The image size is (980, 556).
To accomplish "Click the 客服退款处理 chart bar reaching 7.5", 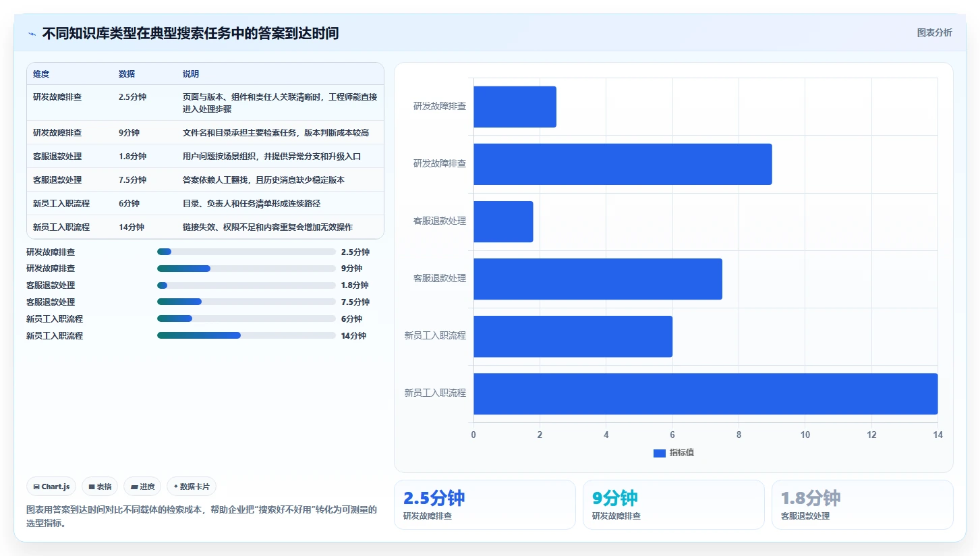I will point(598,279).
